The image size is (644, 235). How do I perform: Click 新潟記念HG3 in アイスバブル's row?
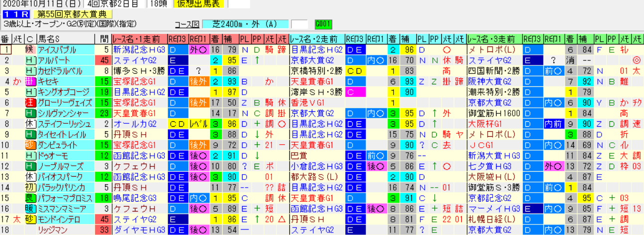(139, 49)
